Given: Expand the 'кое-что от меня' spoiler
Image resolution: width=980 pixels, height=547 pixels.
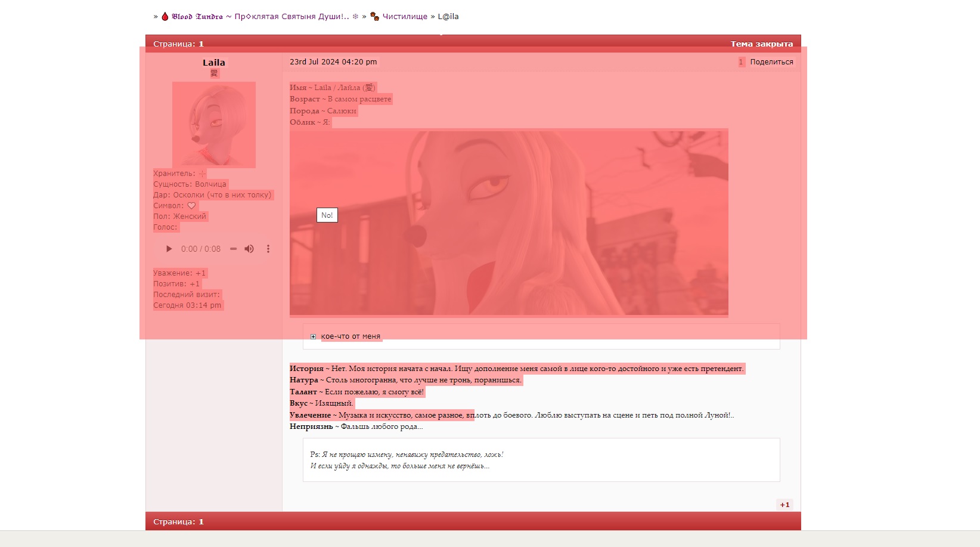Looking at the screenshot, I should pos(351,336).
